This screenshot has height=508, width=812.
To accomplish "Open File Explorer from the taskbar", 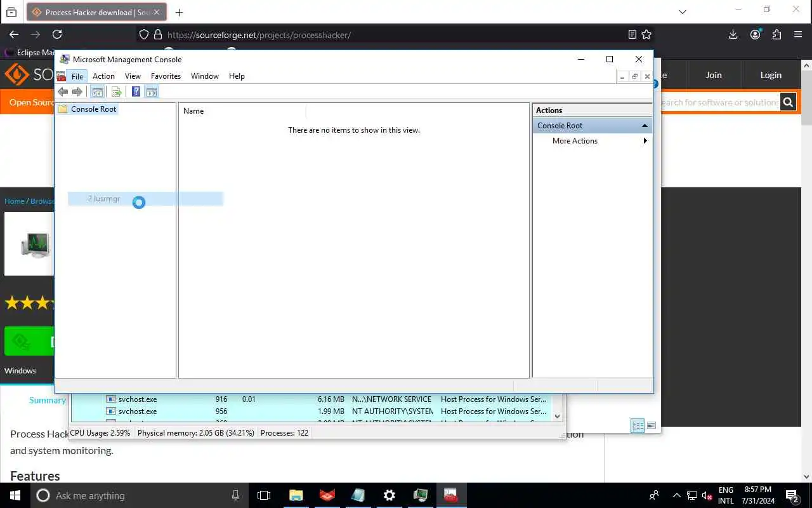I will point(296,495).
